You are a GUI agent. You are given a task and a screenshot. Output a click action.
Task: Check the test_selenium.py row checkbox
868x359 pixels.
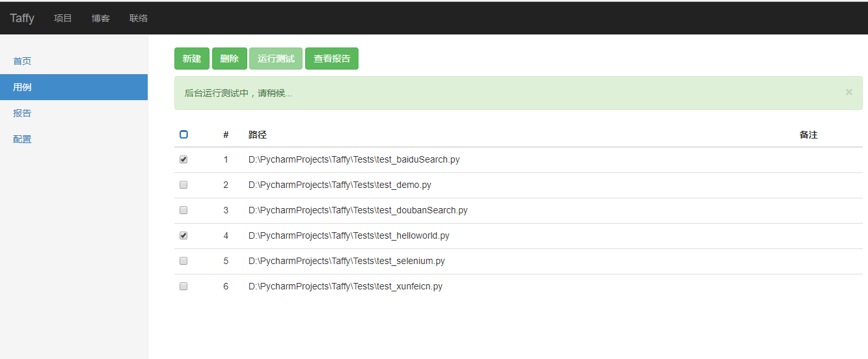183,261
